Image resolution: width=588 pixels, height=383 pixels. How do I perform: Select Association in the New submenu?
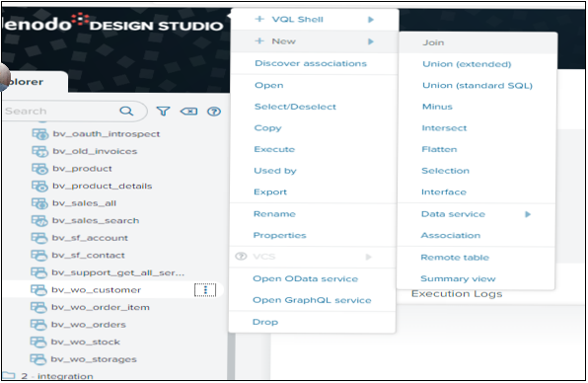[451, 235]
